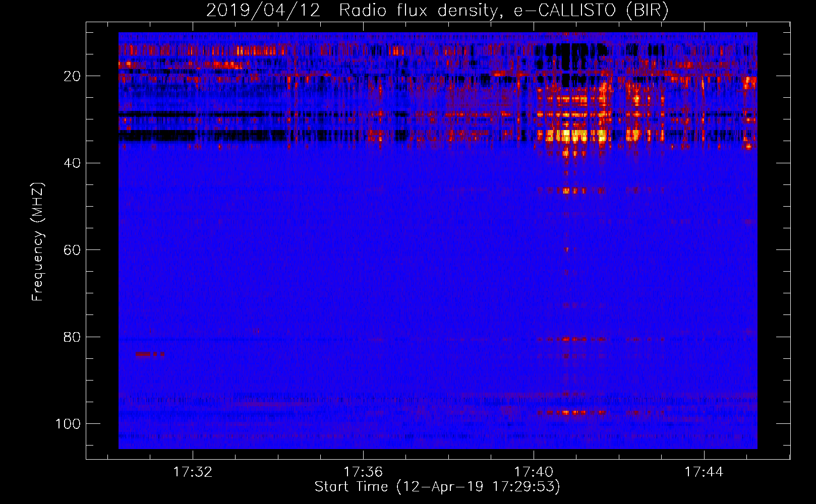Click the "Start Time (12-Apr-19 17:29:53)" axis label
The image size is (816, 504).
tap(437, 487)
